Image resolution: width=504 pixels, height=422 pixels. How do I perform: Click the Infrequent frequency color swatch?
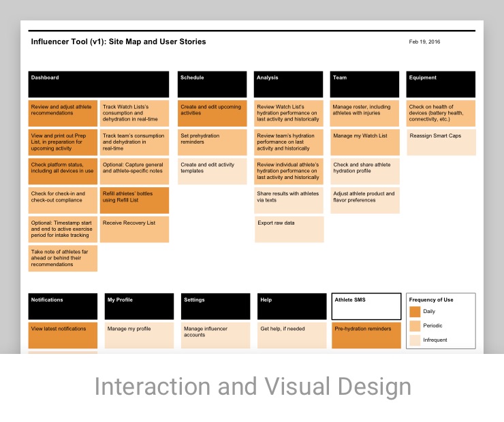click(x=415, y=340)
